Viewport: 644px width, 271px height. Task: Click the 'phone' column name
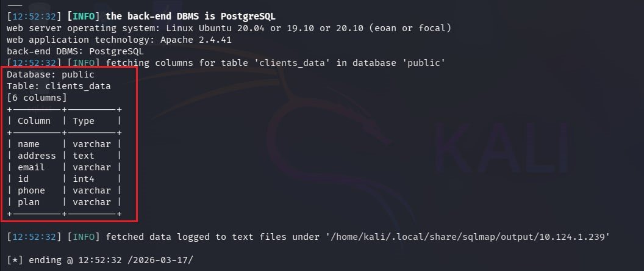click(x=31, y=190)
